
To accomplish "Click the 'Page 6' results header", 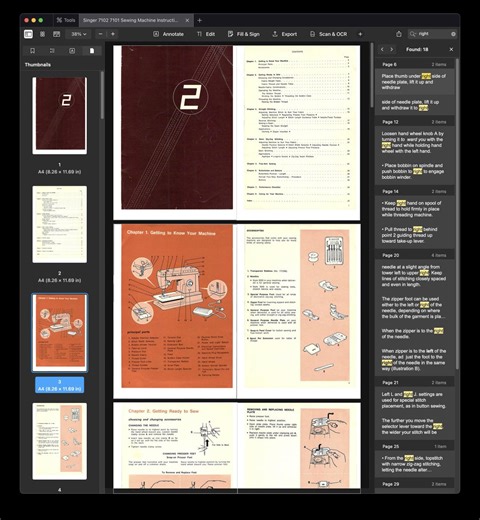I will coord(415,64).
